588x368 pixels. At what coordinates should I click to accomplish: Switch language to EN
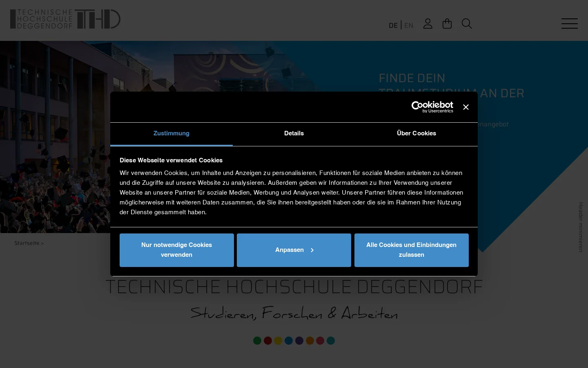click(x=409, y=25)
